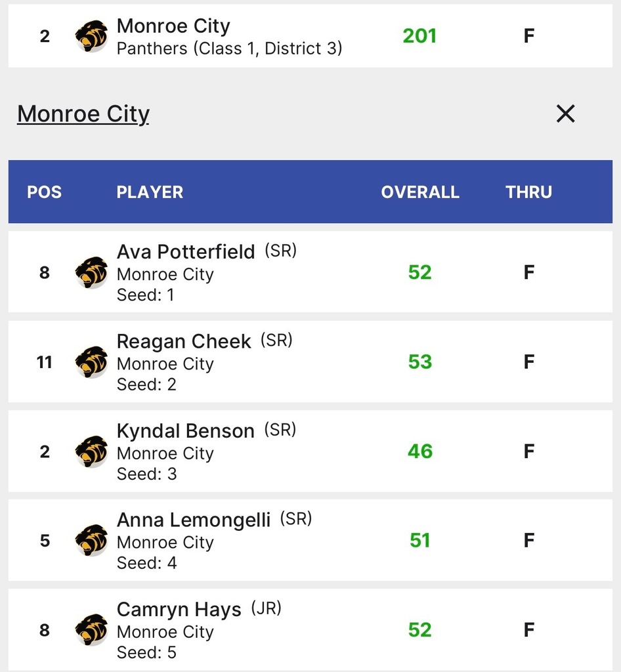Expand the Monroe City Panthers team row

310,36
